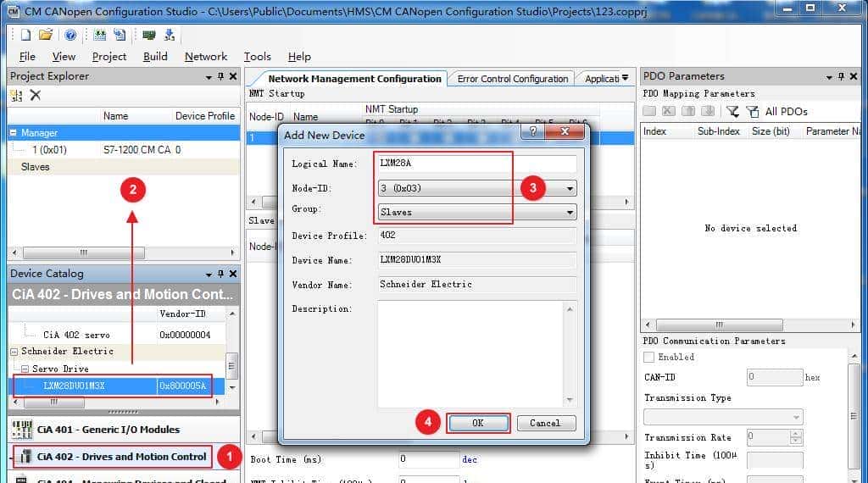Collapse the Manager node in Project Explorer
The height and width of the screenshot is (483, 868).
point(14,133)
